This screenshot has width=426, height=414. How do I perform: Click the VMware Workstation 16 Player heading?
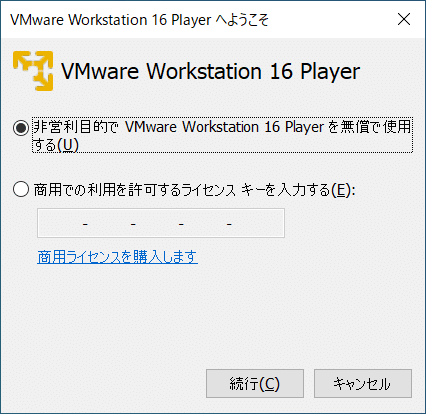[211, 71]
